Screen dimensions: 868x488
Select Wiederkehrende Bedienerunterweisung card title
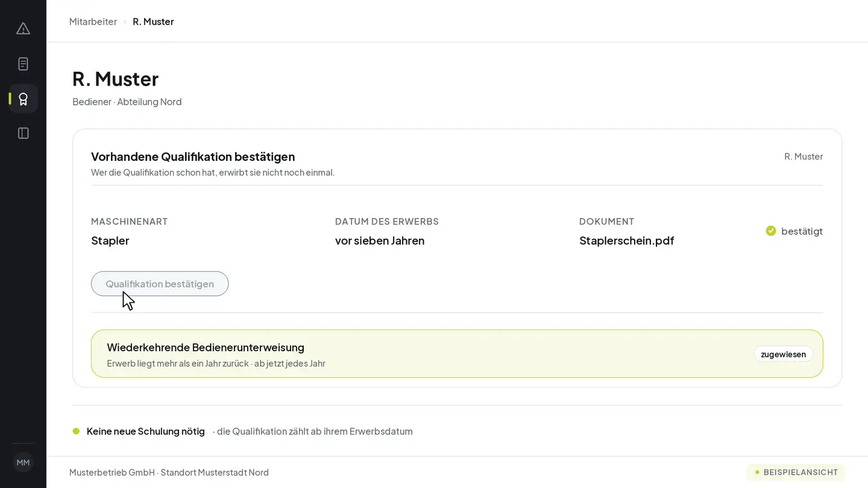point(206,347)
